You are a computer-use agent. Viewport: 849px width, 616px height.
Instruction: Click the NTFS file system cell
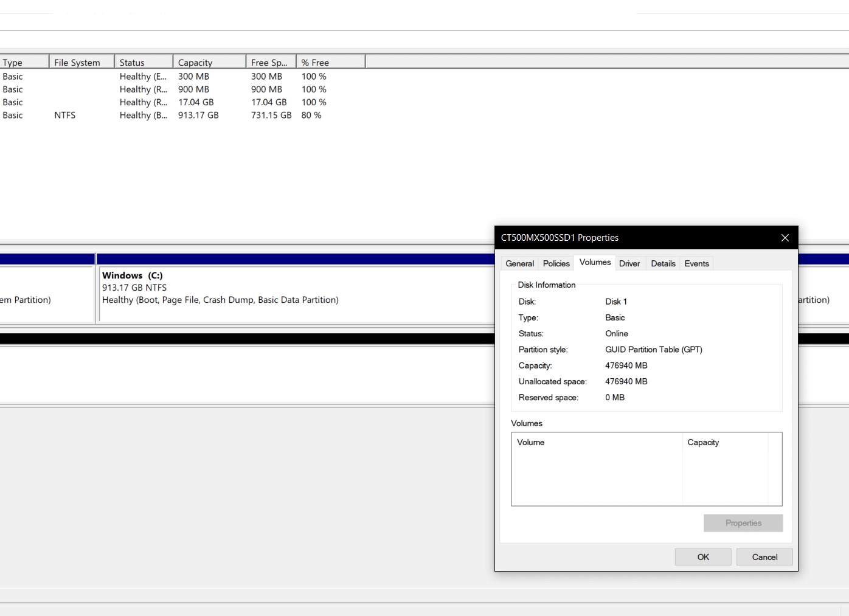click(x=64, y=115)
